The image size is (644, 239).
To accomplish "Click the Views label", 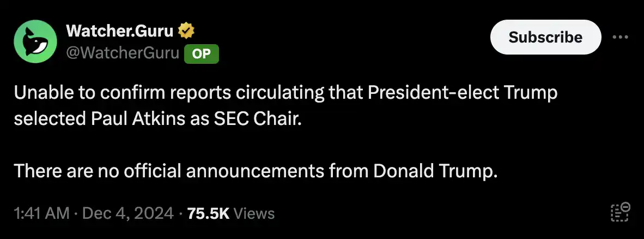I will click(x=253, y=213).
